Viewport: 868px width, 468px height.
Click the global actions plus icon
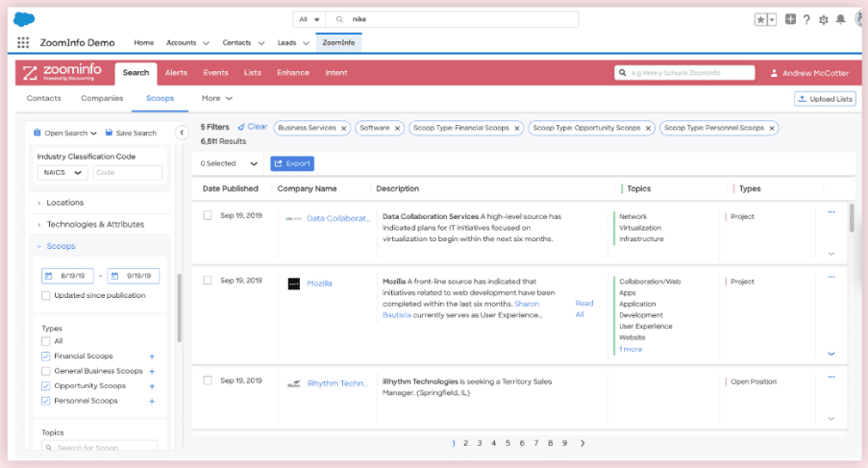click(790, 19)
